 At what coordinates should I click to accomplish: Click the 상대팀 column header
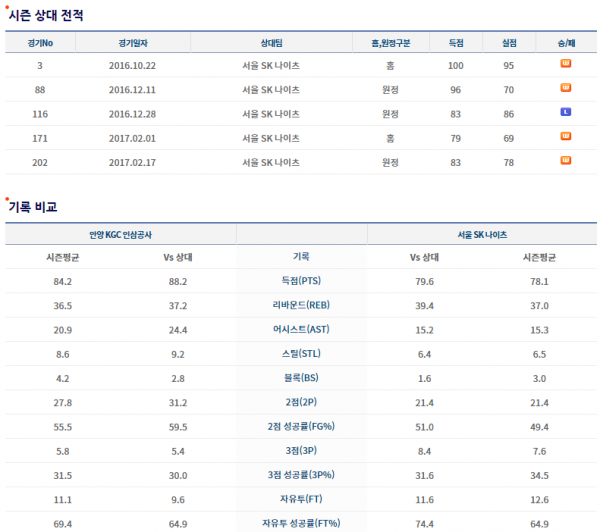(x=271, y=43)
